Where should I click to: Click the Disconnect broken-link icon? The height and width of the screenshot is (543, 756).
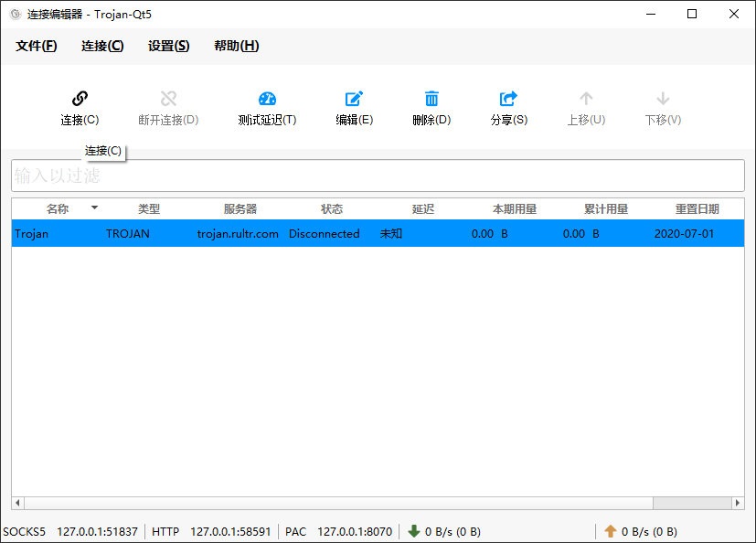168,99
